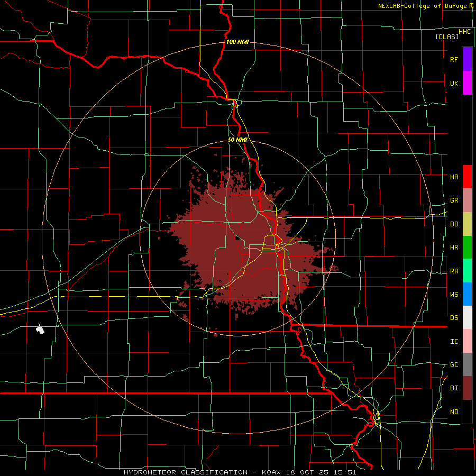Click the 100 NMI range ring label
This screenshot has width=476, height=476.
pos(237,42)
